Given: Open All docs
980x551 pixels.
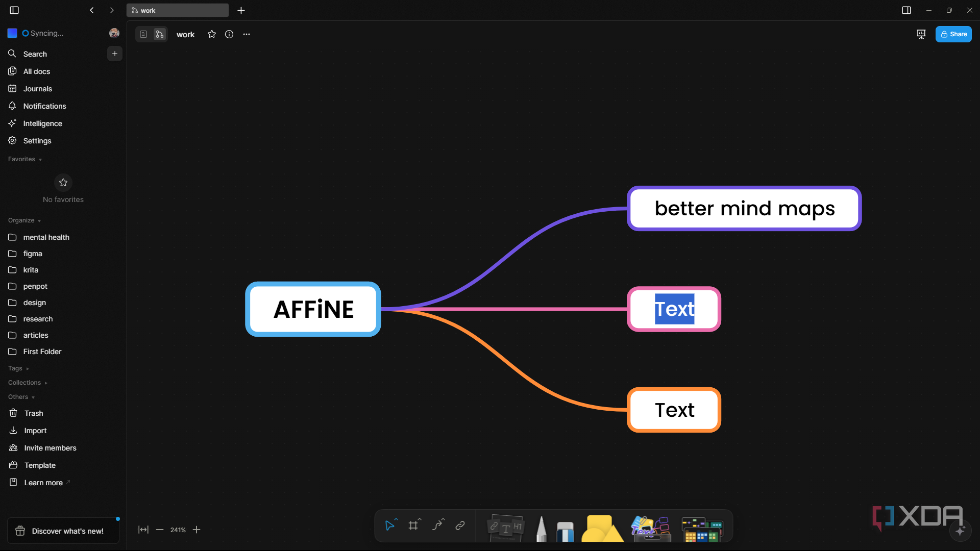Looking at the screenshot, I should click(63, 71).
